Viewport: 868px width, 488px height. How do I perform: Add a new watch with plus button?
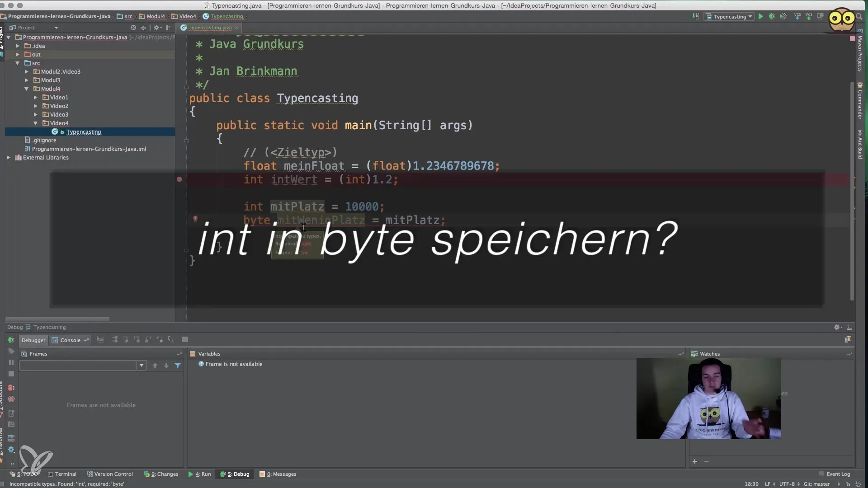coord(695,461)
